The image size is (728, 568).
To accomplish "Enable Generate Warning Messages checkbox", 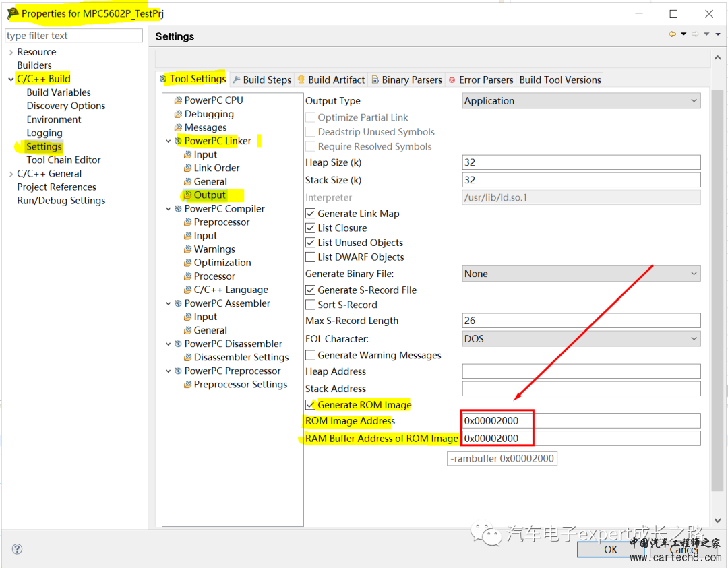I will [311, 356].
